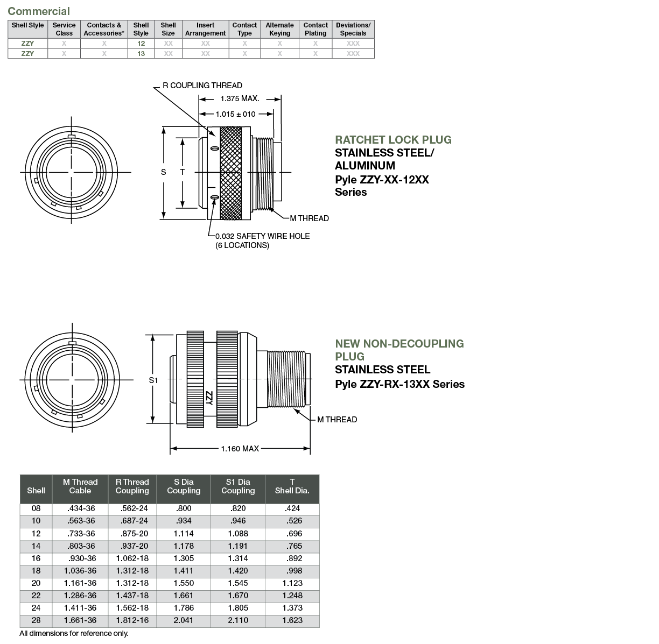659x644 pixels.
Task: Select the ".563-36" M thread cell
Action: [81, 521]
